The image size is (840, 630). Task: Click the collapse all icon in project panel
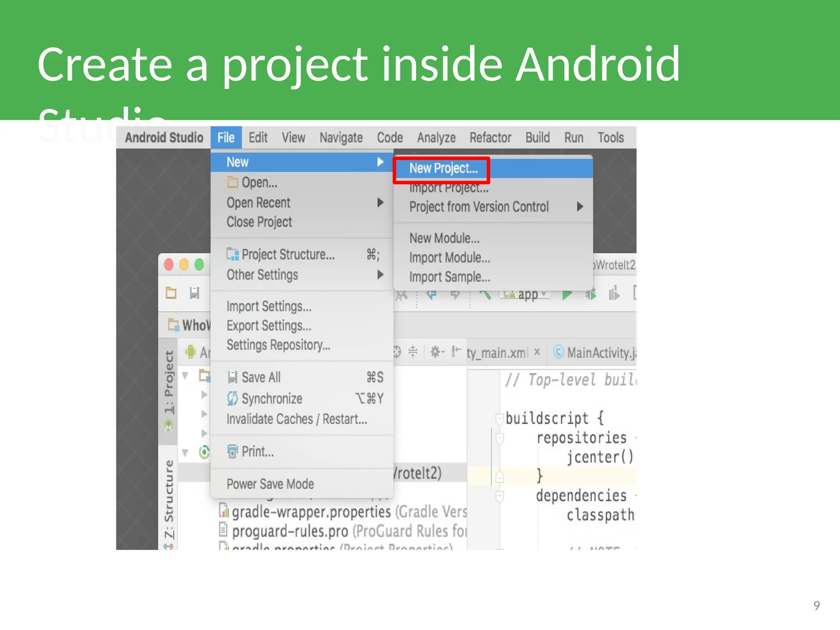coord(413,352)
